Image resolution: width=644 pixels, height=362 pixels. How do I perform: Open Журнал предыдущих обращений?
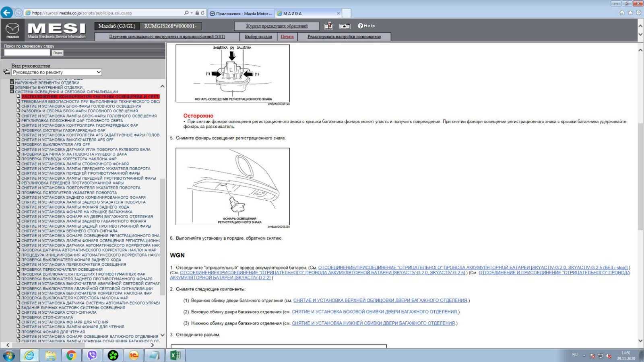pyautogui.click(x=277, y=26)
